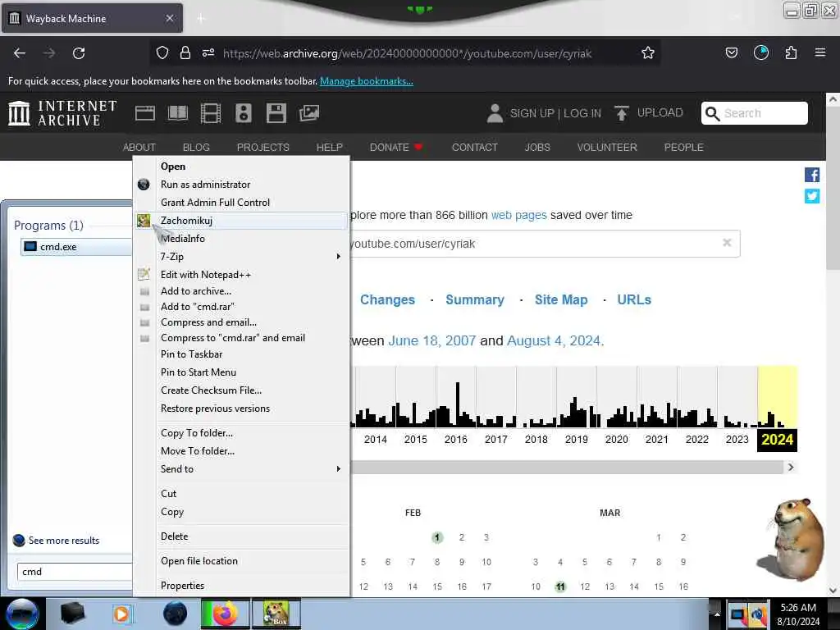Click the Archive Search input field
The image size is (840, 630).
pos(755,113)
